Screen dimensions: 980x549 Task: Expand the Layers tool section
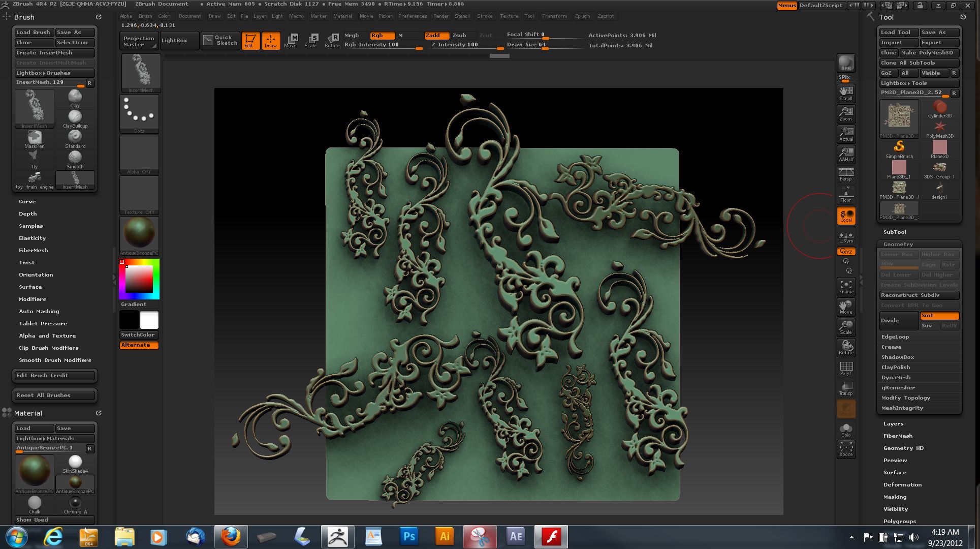tap(893, 424)
